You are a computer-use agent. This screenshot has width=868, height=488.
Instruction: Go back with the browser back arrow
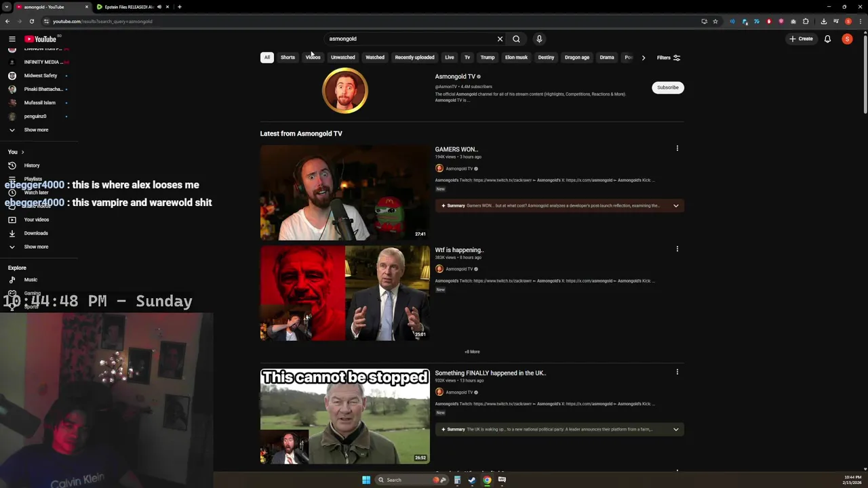click(7, 21)
